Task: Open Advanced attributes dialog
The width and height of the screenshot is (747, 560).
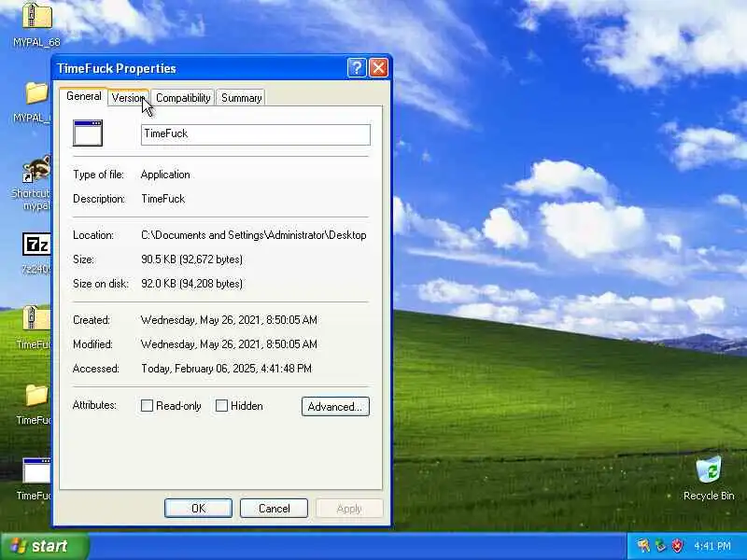Action: tap(335, 407)
